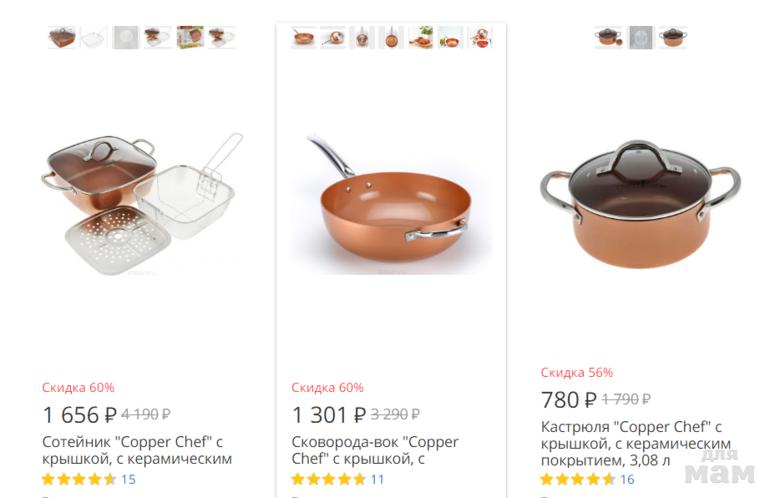Select first thumbnail of the Copper Chef sauté pan

pos(61,38)
